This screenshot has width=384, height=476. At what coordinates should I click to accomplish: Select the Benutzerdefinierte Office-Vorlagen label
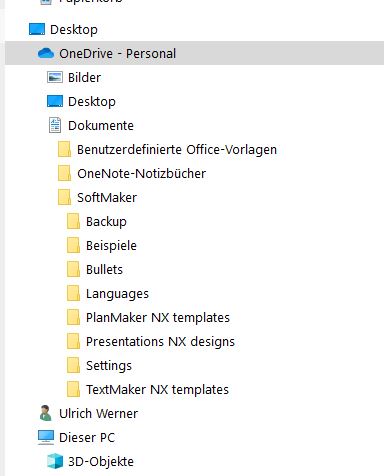point(177,150)
